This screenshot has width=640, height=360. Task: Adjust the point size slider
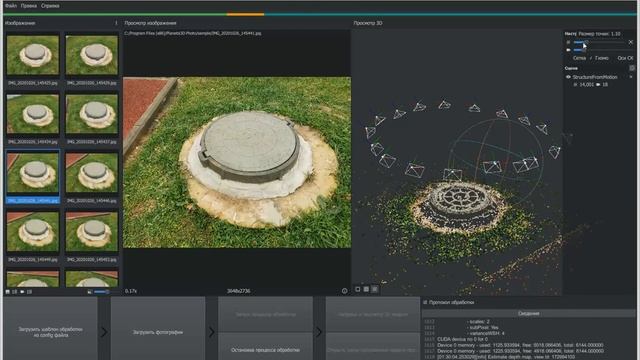(599, 42)
